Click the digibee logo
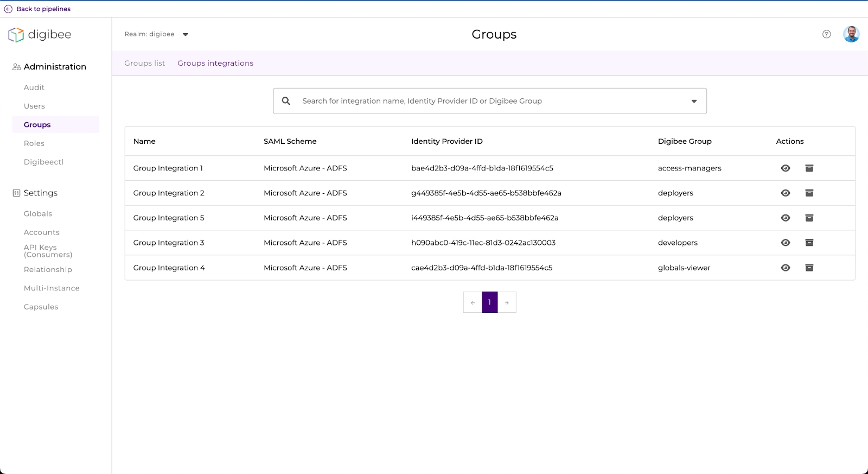Viewport: 868px width, 474px height. 40,35
